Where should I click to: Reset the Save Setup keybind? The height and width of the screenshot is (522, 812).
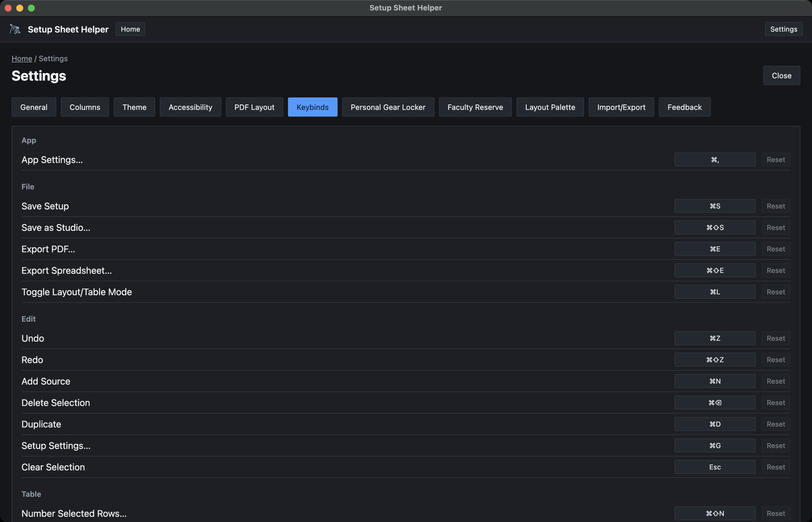pyautogui.click(x=776, y=206)
